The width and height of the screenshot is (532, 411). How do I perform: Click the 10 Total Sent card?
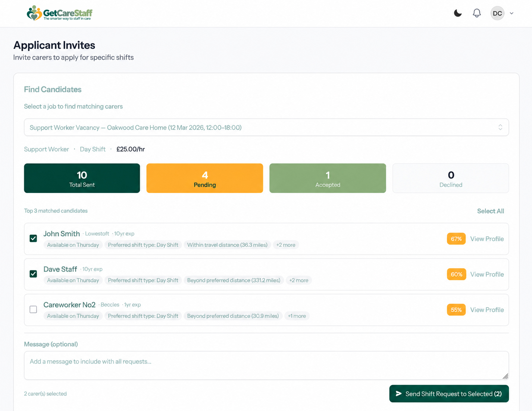pyautogui.click(x=82, y=178)
